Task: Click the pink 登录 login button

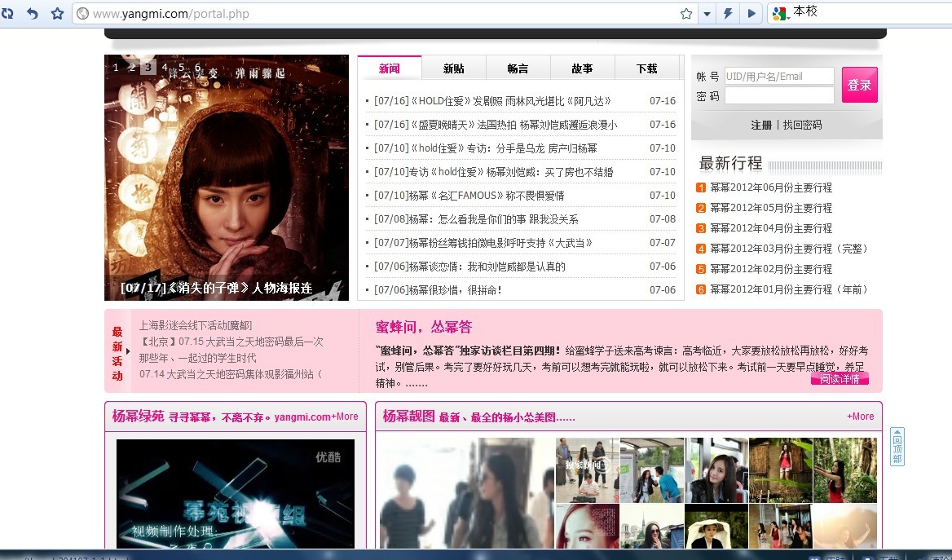Action: tap(859, 84)
